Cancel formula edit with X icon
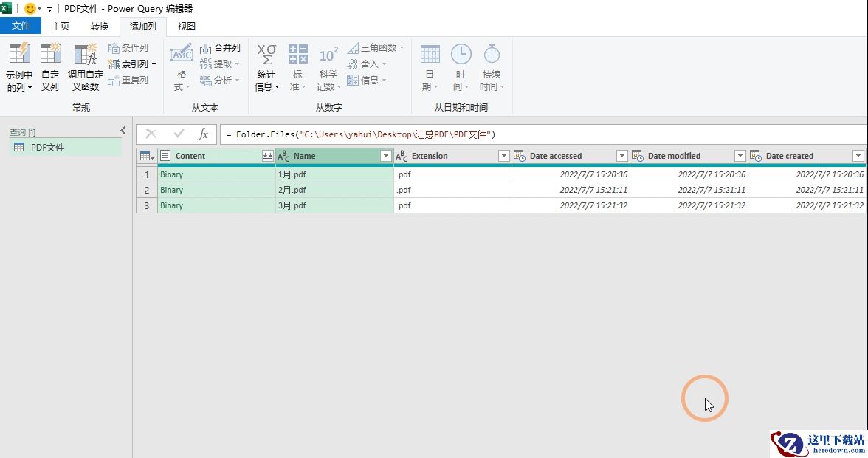 [151, 134]
